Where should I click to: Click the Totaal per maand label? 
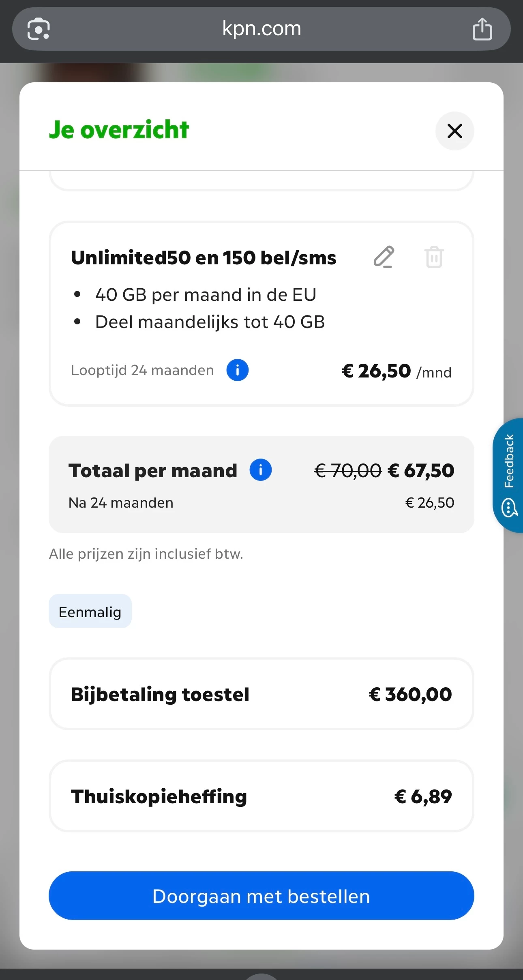click(x=153, y=471)
